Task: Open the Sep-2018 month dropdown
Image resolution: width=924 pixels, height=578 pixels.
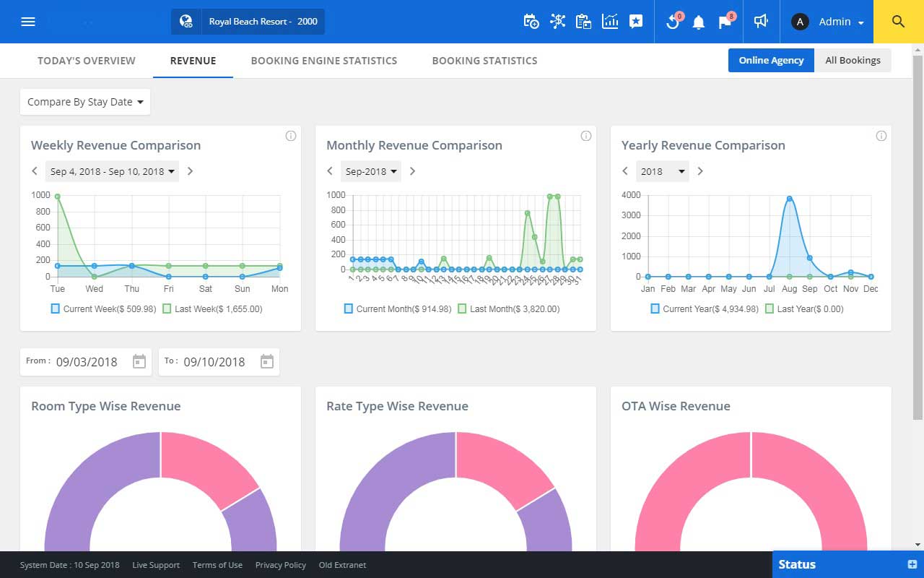Action: click(x=371, y=171)
